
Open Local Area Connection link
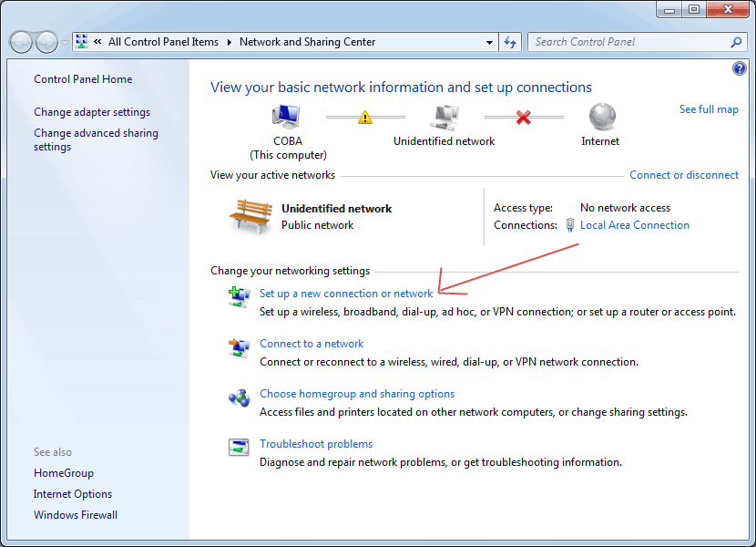pyautogui.click(x=635, y=225)
